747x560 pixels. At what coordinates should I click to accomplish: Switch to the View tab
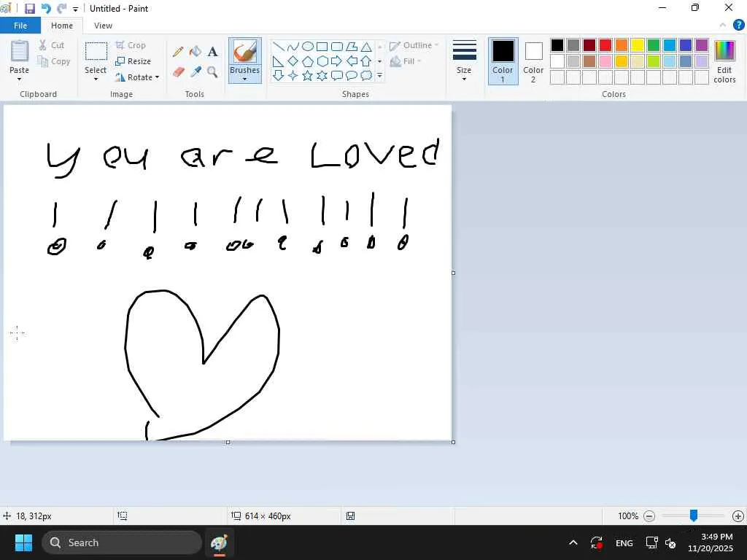[x=103, y=26]
